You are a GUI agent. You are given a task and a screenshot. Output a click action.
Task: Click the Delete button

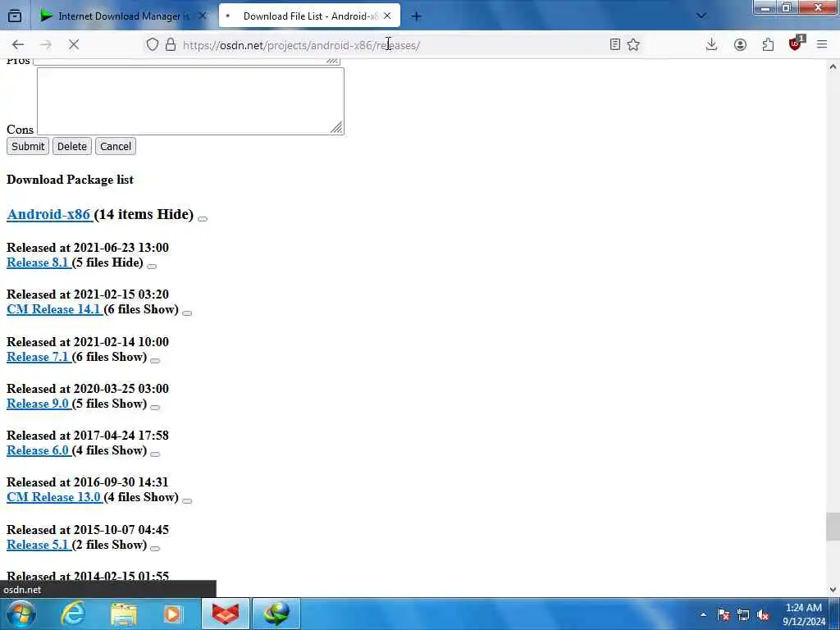point(72,146)
